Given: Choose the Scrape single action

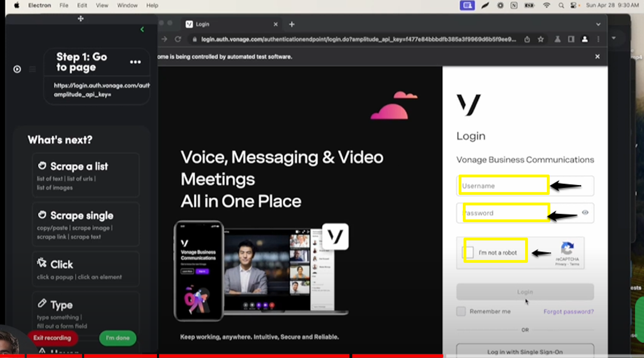Looking at the screenshot, I should tap(86, 225).
